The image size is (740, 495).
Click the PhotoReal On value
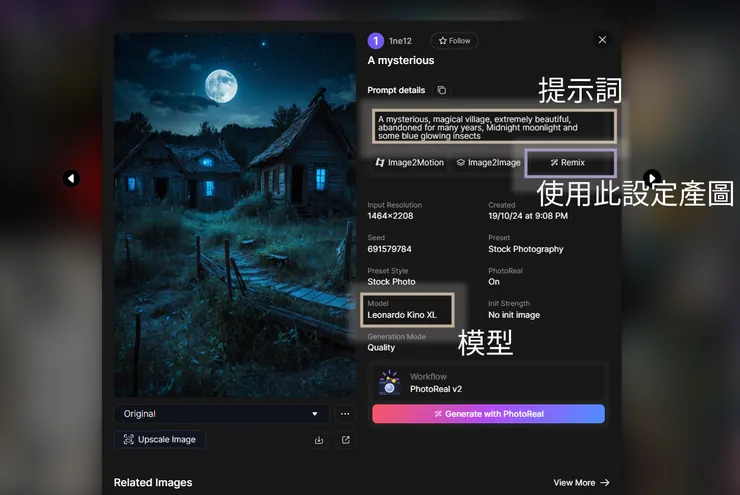[494, 282]
